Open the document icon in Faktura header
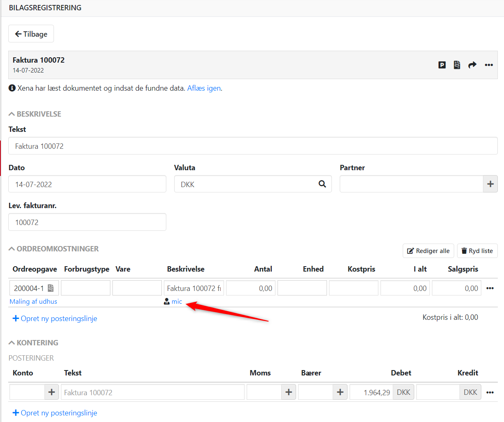The image size is (504, 422). (x=457, y=65)
